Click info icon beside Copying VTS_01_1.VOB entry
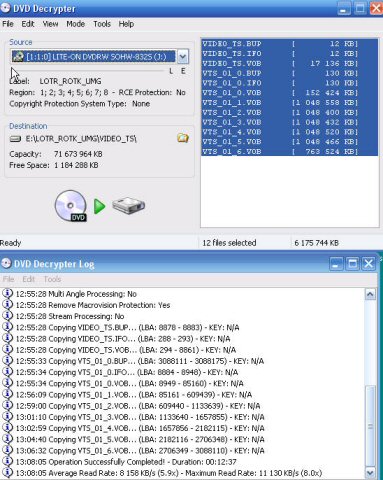Viewport: 383px width, 480px height. click(7, 394)
